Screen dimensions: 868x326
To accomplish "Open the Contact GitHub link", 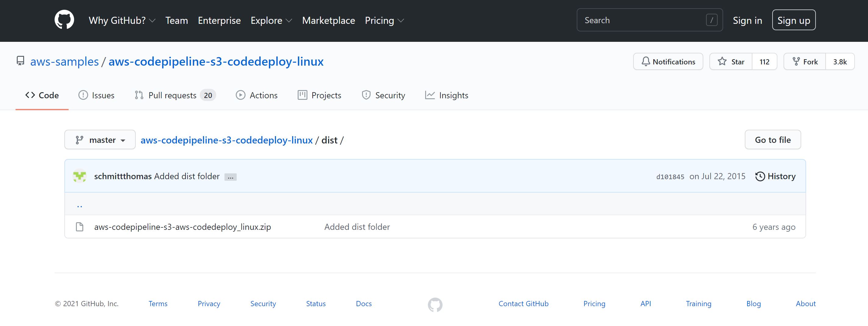I will tap(524, 303).
